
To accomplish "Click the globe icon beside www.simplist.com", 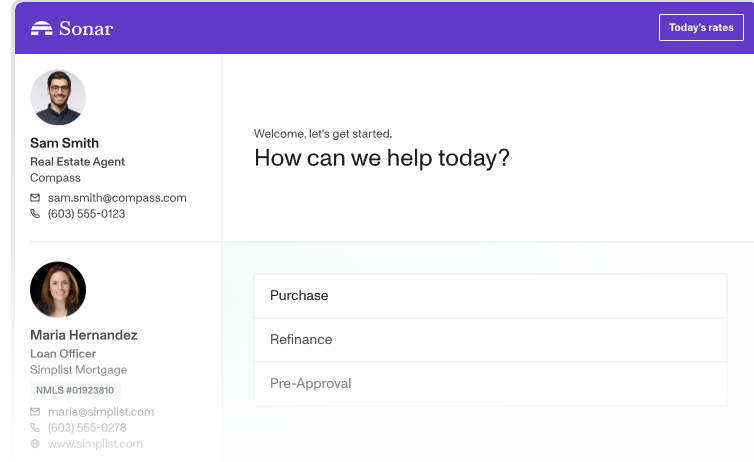I will pos(36,444).
